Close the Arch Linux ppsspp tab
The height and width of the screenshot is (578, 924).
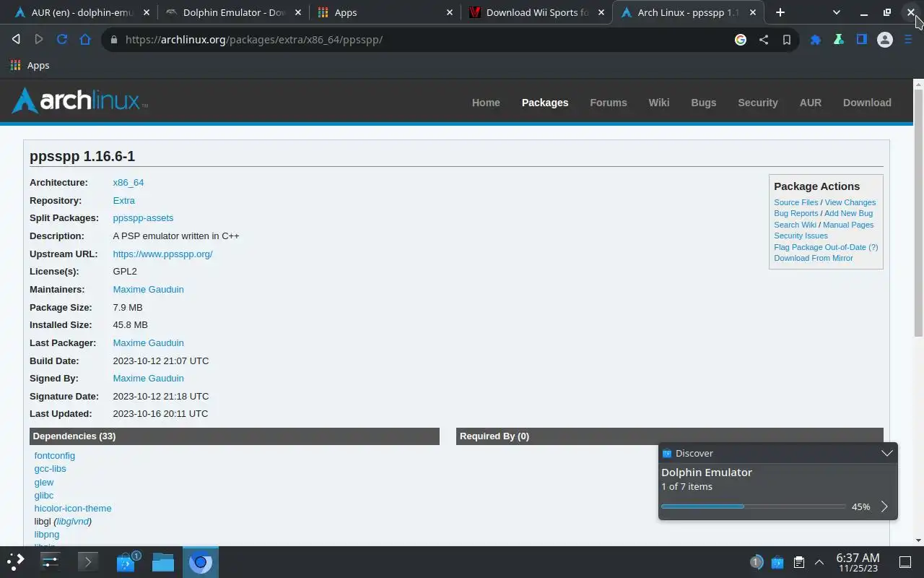[x=753, y=12]
